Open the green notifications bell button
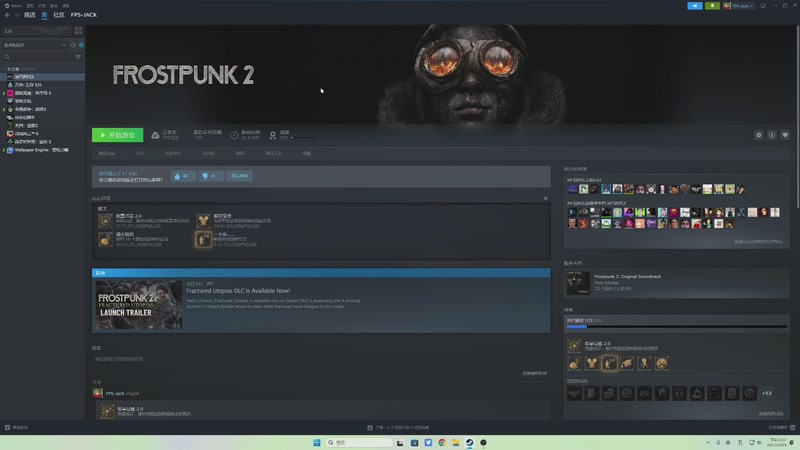This screenshot has width=800, height=450. [x=712, y=6]
